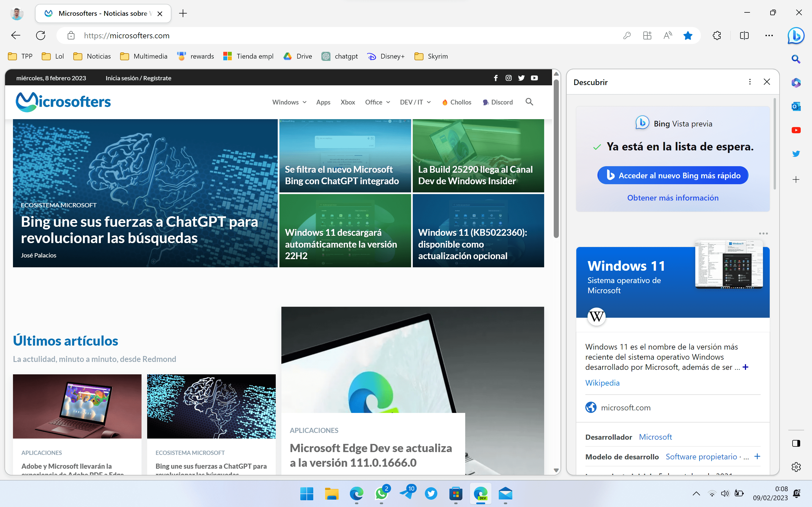Screen dimensions: 812x507
Task: Open the Bing search icon in navbar
Action: click(x=796, y=35)
